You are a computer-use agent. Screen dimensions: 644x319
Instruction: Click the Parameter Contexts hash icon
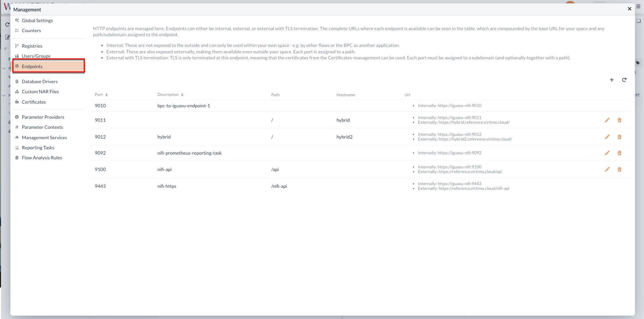click(x=17, y=127)
